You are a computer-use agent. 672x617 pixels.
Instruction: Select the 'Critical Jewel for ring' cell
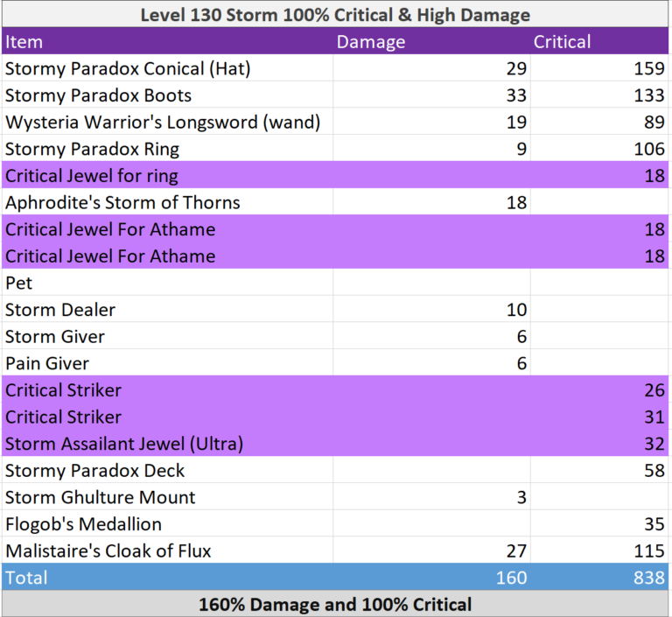pos(167,175)
